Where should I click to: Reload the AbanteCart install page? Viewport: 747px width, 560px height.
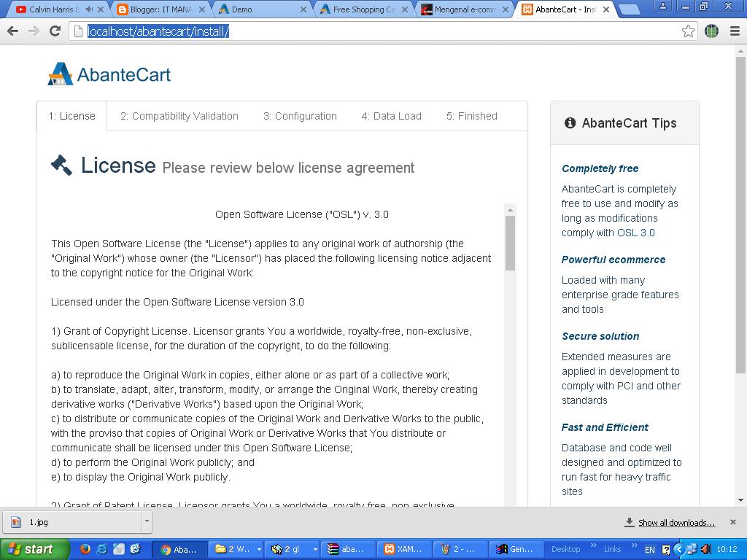tap(55, 31)
